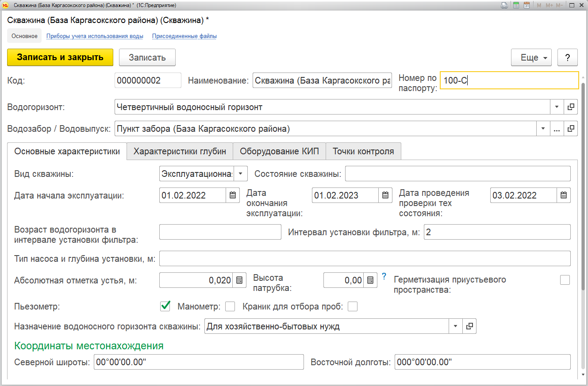Screen dimensions: 588x386
Task: Click Тип насоса и глубина установки field
Action: pos(365,258)
